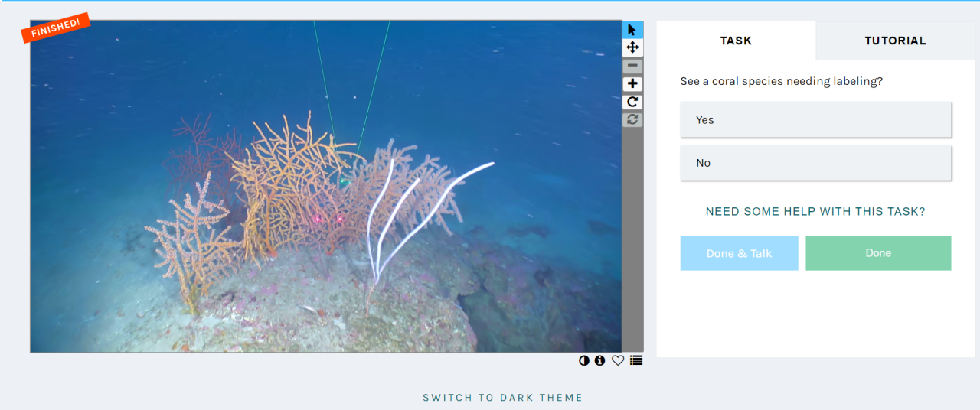Select the pan/move image tool
The image size is (980, 410).
pos(632,47)
